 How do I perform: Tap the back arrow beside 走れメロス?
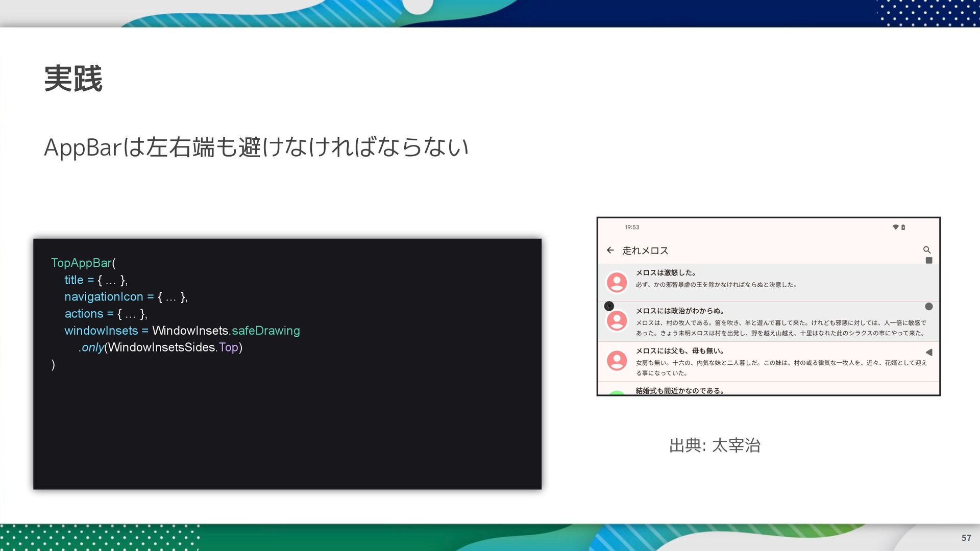click(x=610, y=250)
